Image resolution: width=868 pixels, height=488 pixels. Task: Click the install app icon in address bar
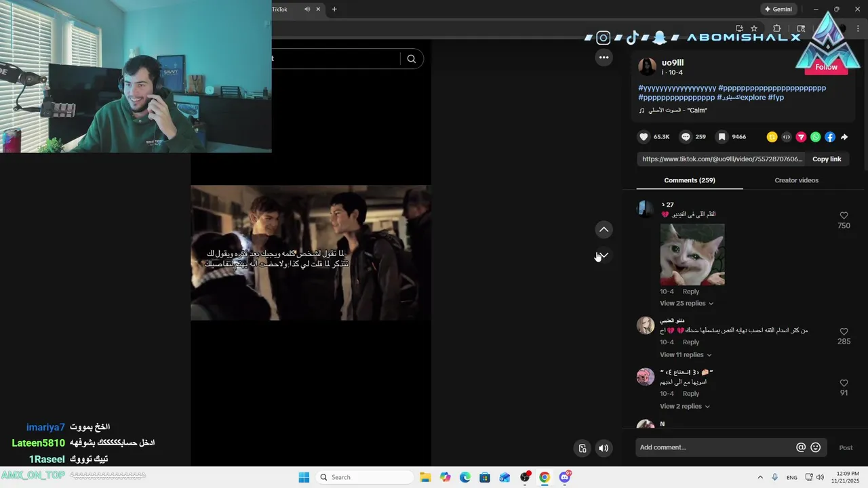tap(739, 28)
